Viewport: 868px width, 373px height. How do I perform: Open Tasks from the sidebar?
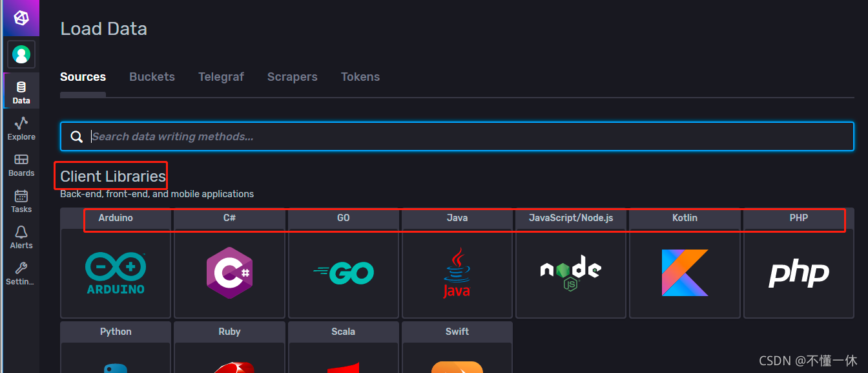(21, 200)
